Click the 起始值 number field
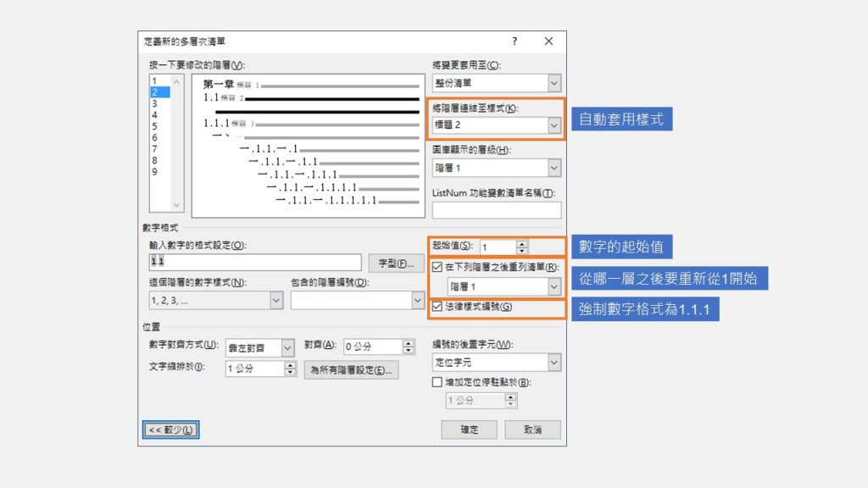Viewport: 868px width, 488px height. 498,247
